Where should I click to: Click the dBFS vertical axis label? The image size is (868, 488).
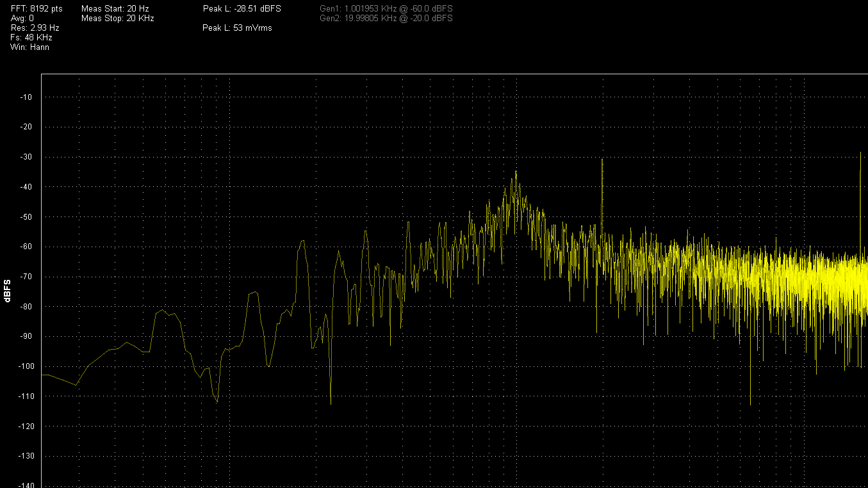[7, 290]
